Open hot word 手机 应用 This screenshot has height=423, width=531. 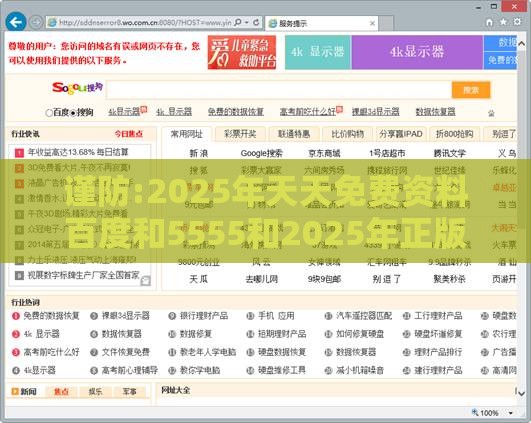(x=276, y=316)
